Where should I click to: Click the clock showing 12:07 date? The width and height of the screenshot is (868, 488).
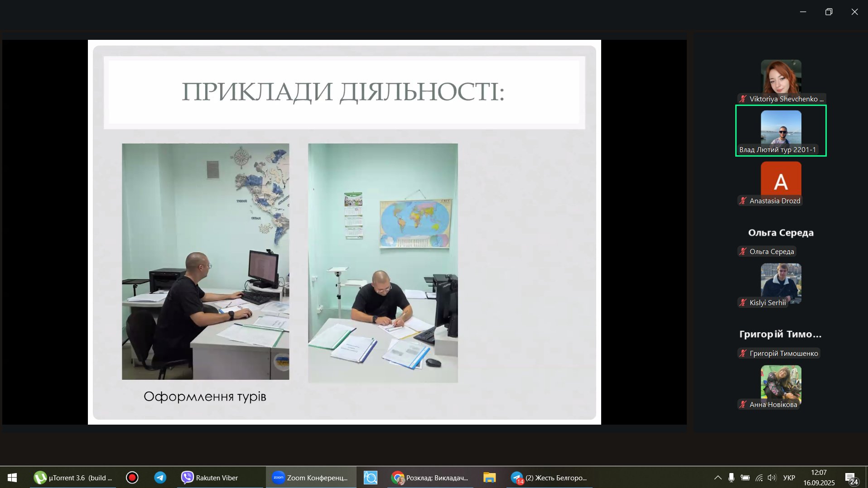(x=819, y=478)
